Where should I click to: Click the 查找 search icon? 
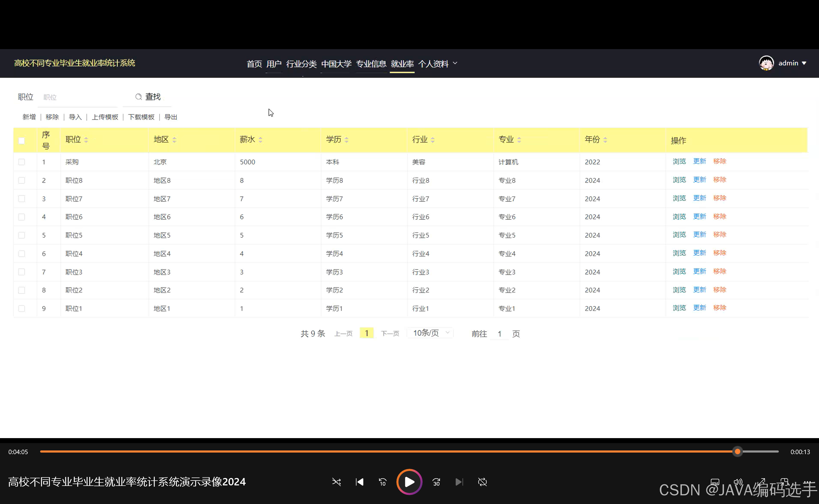tap(138, 97)
